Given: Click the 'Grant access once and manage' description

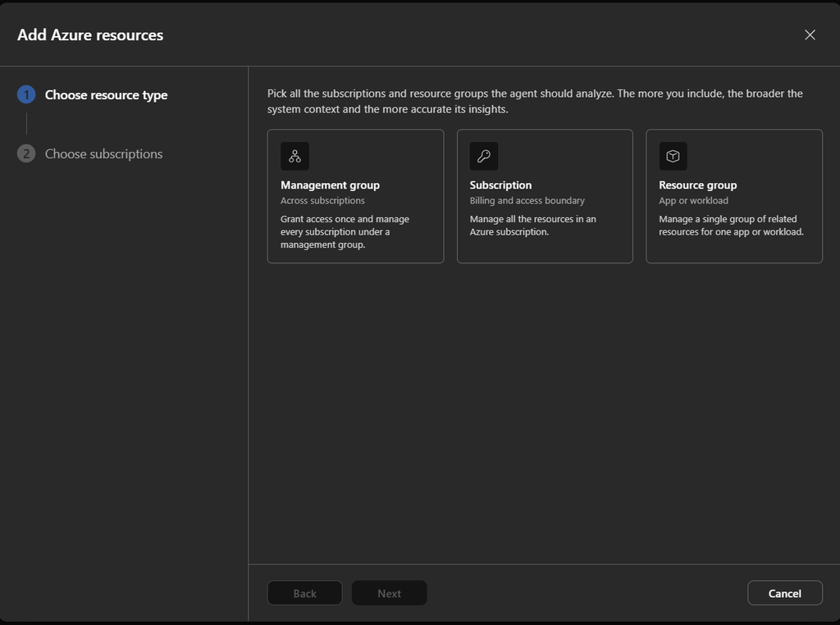Looking at the screenshot, I should click(x=345, y=232).
